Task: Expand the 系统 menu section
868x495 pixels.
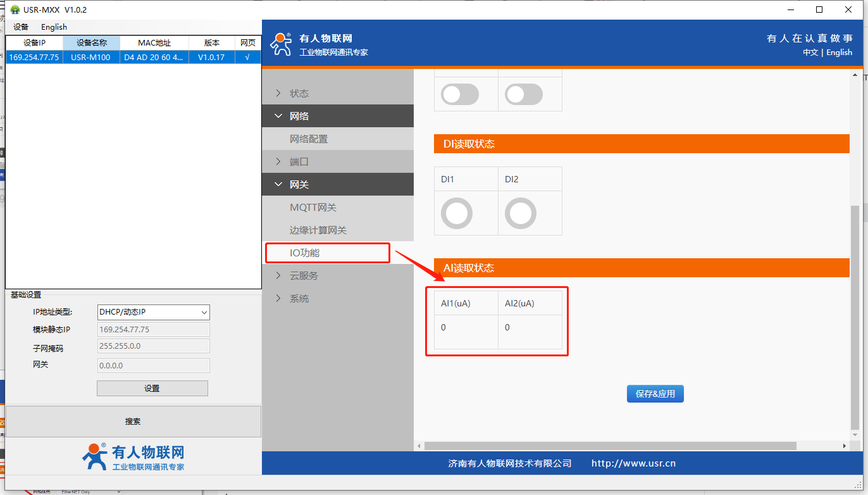Action: coord(338,298)
